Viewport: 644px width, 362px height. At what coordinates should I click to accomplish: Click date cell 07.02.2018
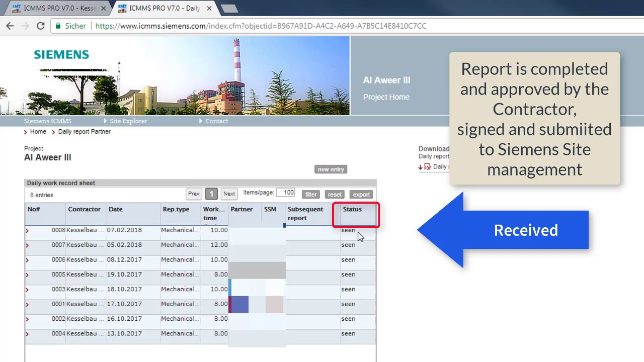tap(124, 230)
